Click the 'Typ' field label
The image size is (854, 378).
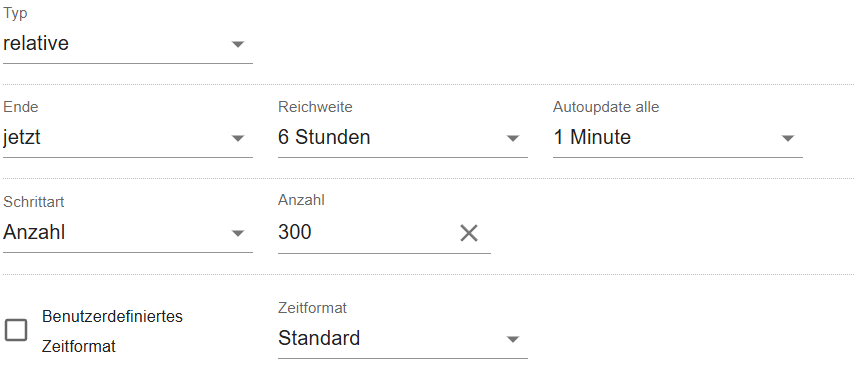point(15,14)
